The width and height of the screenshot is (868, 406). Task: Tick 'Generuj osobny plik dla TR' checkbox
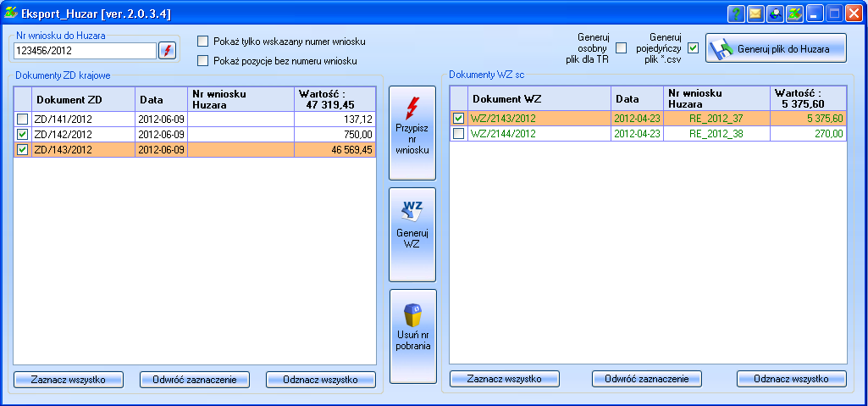pyautogui.click(x=621, y=48)
